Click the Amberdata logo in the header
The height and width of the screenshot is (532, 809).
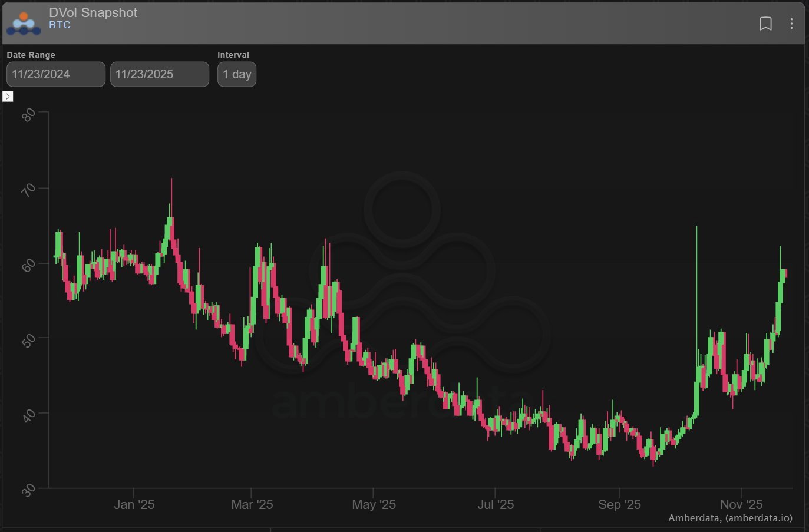click(24, 24)
